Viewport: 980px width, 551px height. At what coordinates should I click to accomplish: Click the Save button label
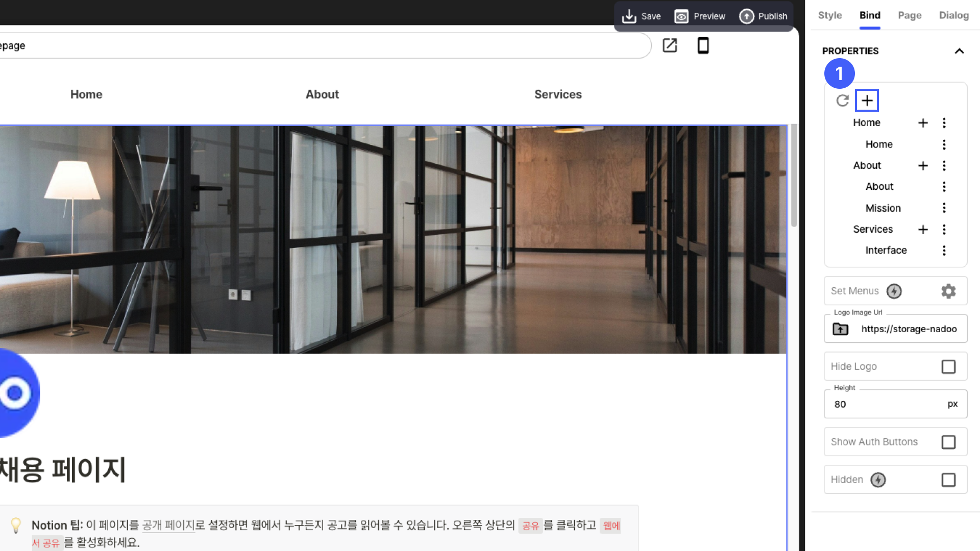(x=651, y=16)
